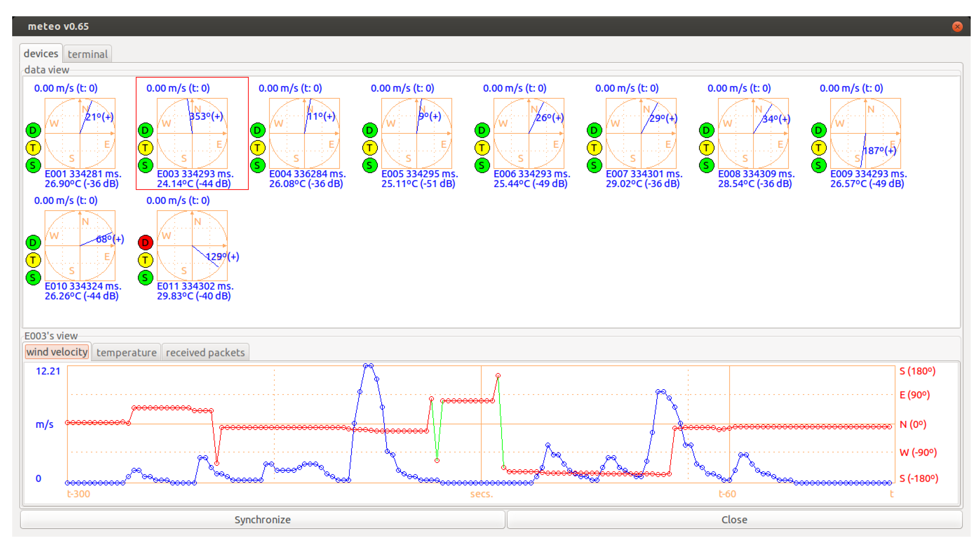Click the yellow T indicator of E003
The image size is (980, 538).
point(145,148)
